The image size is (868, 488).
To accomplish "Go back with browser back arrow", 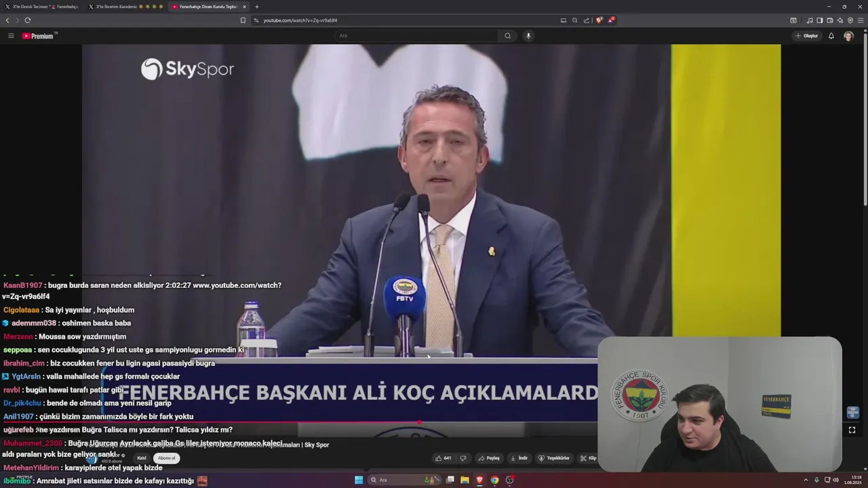I will 7,20.
